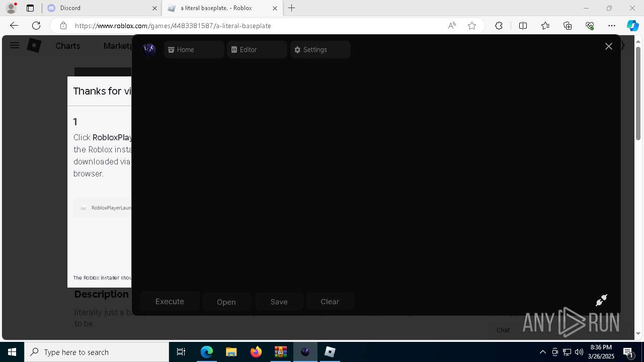Viewport: 644px width, 362px height.
Task: Close the Discord browser tab
Action: (x=154, y=8)
